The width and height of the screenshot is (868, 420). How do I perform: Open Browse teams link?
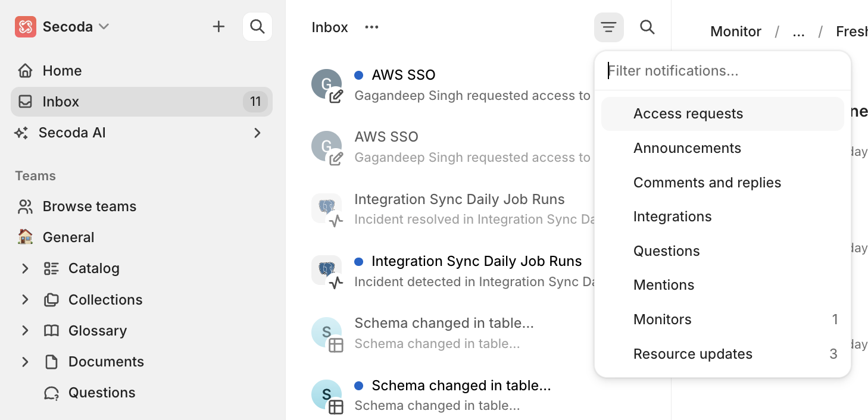[89, 206]
